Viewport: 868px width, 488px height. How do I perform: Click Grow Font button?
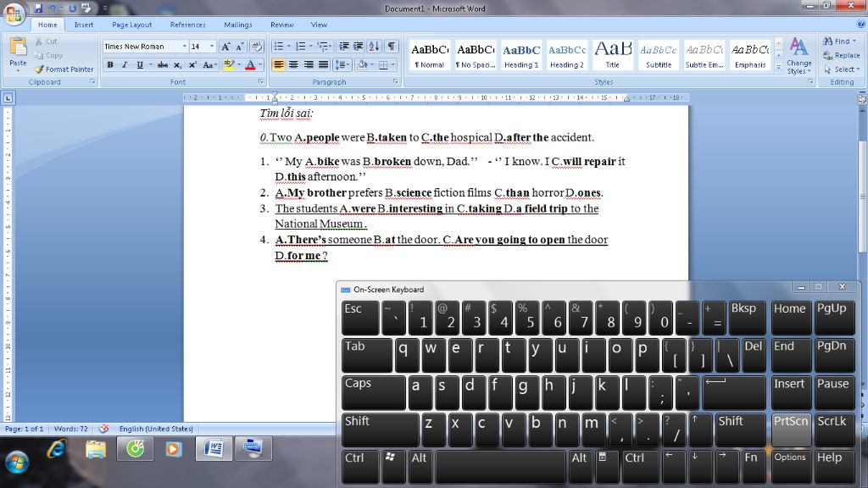[x=225, y=47]
